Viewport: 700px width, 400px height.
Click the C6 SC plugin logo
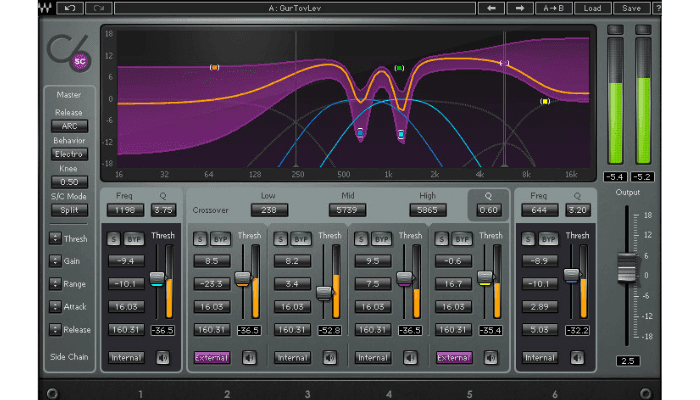69,53
